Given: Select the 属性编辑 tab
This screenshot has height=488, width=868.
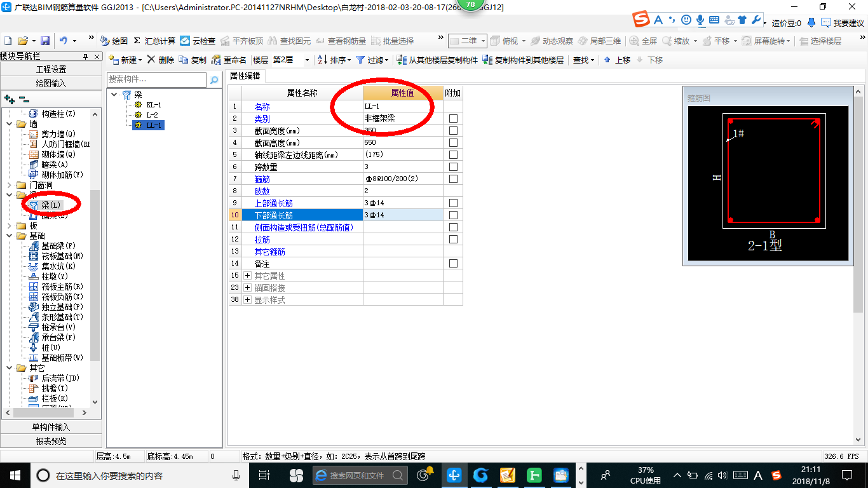Looking at the screenshot, I should tap(245, 76).
